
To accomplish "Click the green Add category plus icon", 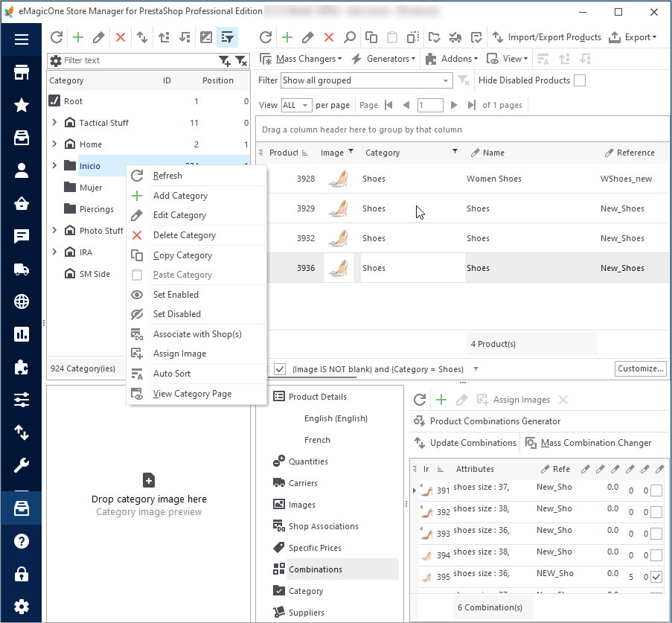I will [x=77, y=37].
